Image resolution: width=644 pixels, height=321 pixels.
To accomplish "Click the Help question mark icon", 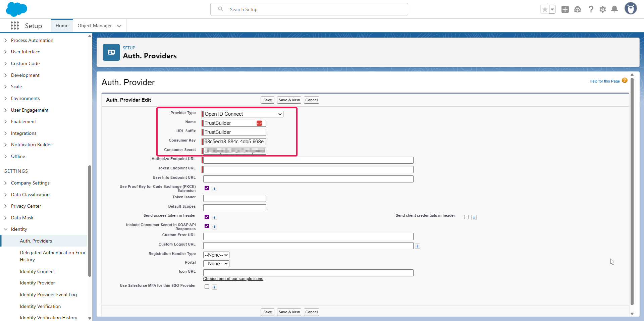I will [591, 9].
